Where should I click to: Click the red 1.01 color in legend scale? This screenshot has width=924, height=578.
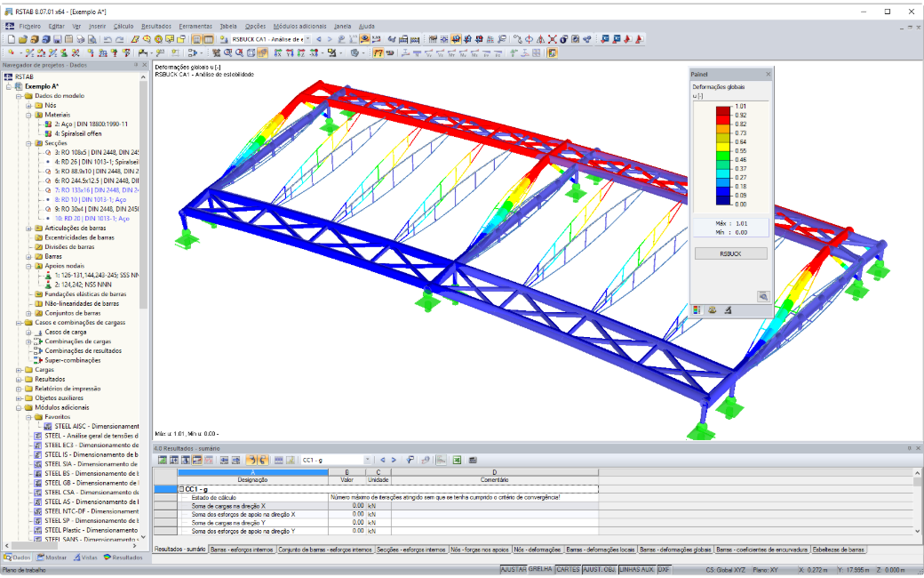[723, 111]
